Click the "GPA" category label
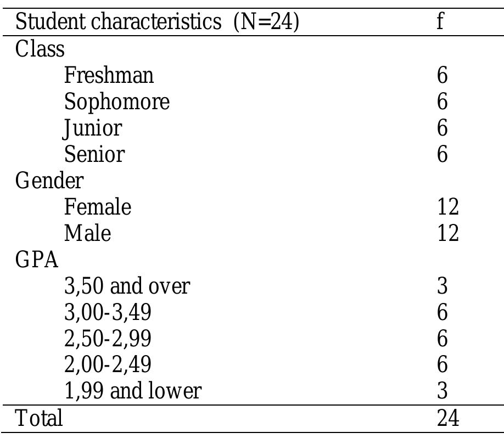 37,260
